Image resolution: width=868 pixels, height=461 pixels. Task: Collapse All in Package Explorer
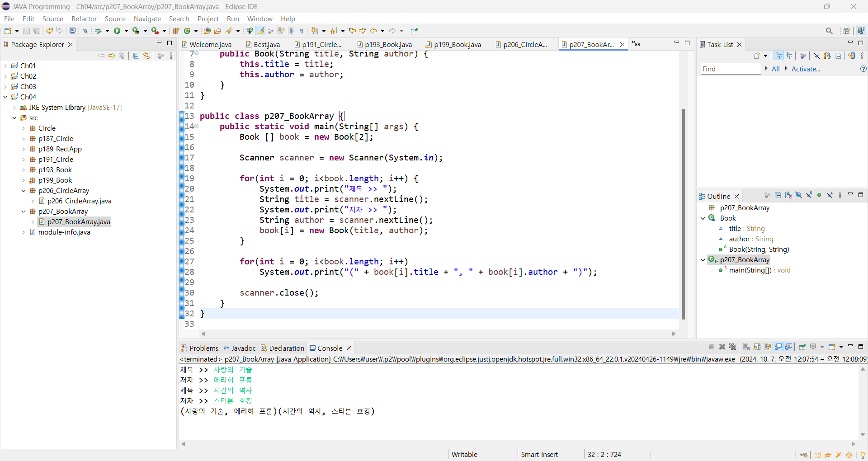[136, 56]
